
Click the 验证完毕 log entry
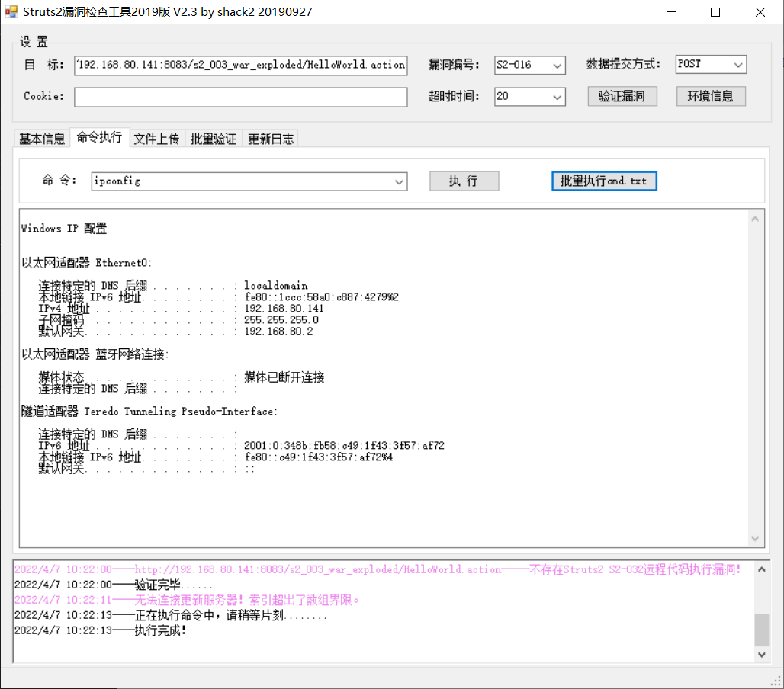click(114, 585)
